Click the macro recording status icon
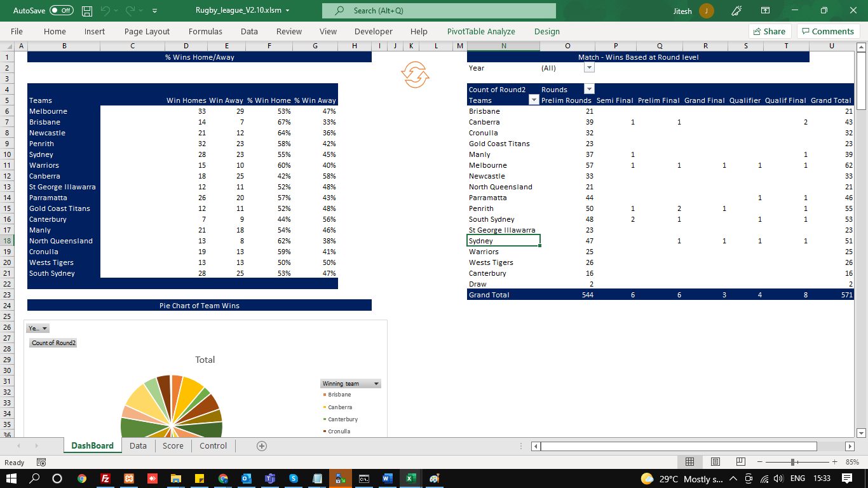 [41, 462]
